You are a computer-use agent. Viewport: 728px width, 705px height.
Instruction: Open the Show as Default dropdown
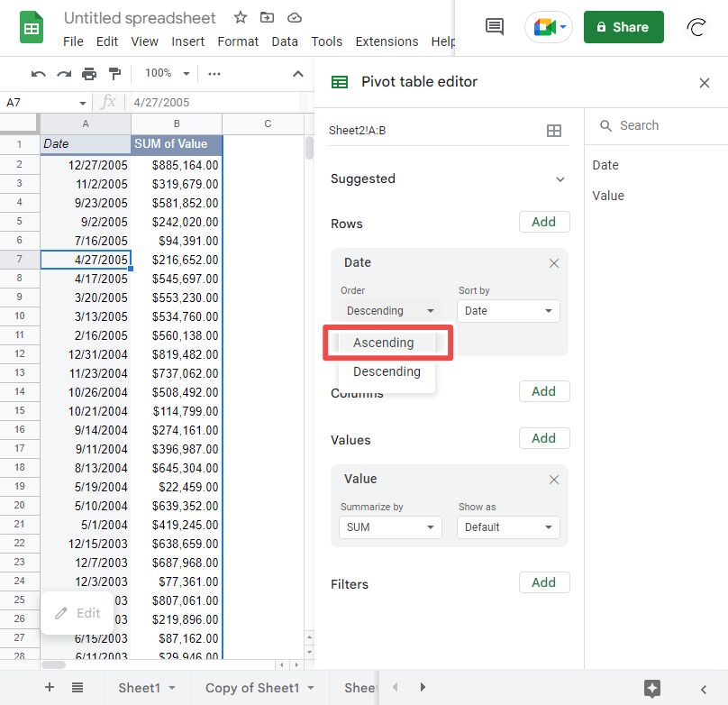coord(508,527)
